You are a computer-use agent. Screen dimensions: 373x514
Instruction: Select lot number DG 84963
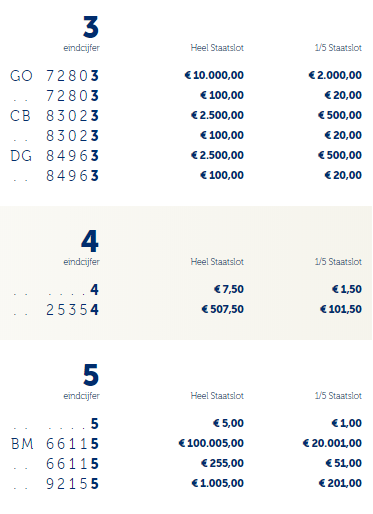tap(55, 156)
